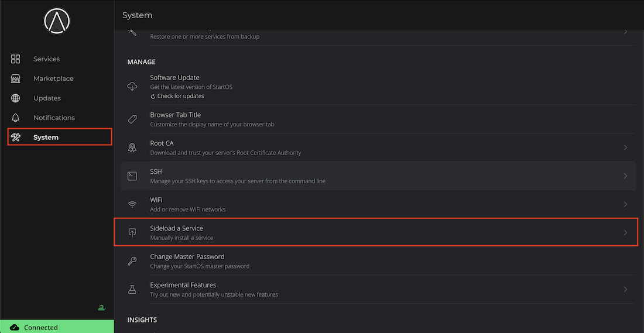Click the Browser Tab Title tag icon
The height and width of the screenshot is (333, 644).
[x=132, y=119]
